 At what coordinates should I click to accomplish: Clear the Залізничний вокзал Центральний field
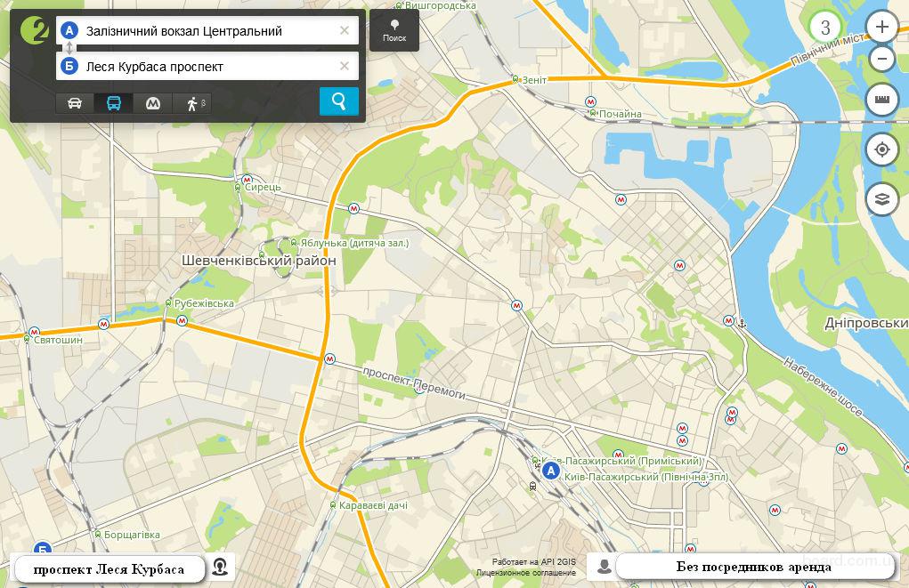[345, 30]
